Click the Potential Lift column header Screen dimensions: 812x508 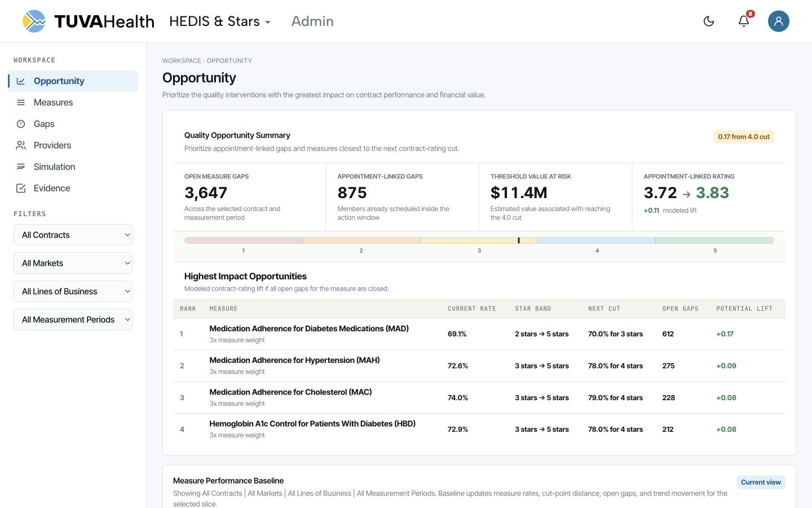pyautogui.click(x=744, y=309)
